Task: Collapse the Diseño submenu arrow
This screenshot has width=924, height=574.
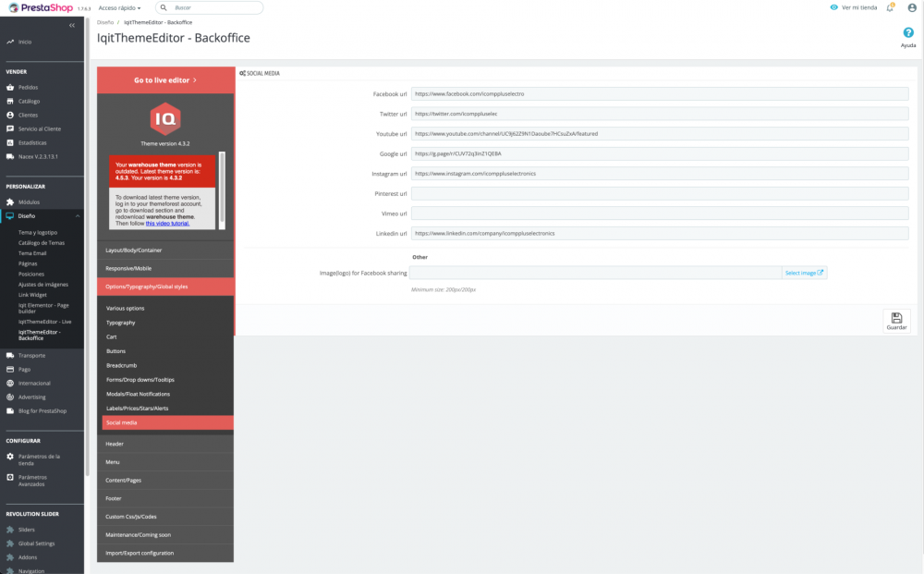Action: point(78,216)
